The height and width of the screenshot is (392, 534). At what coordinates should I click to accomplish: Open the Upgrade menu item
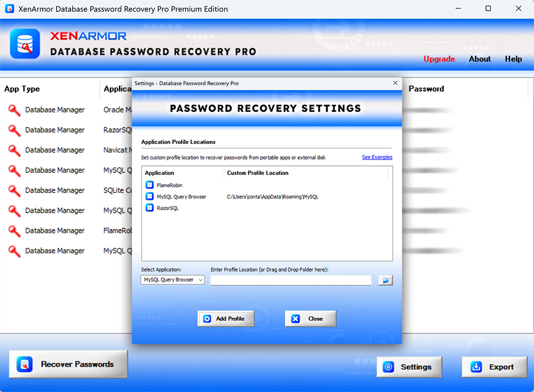(439, 59)
